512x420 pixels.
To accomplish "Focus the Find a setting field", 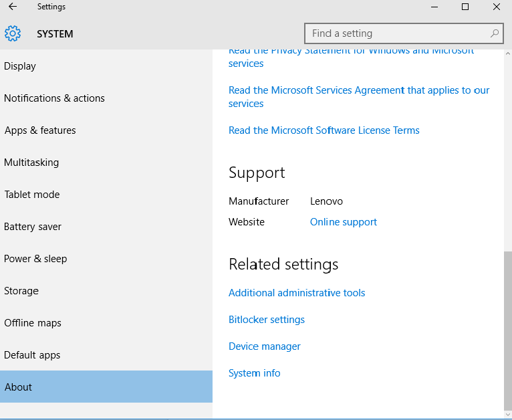I will click(404, 33).
